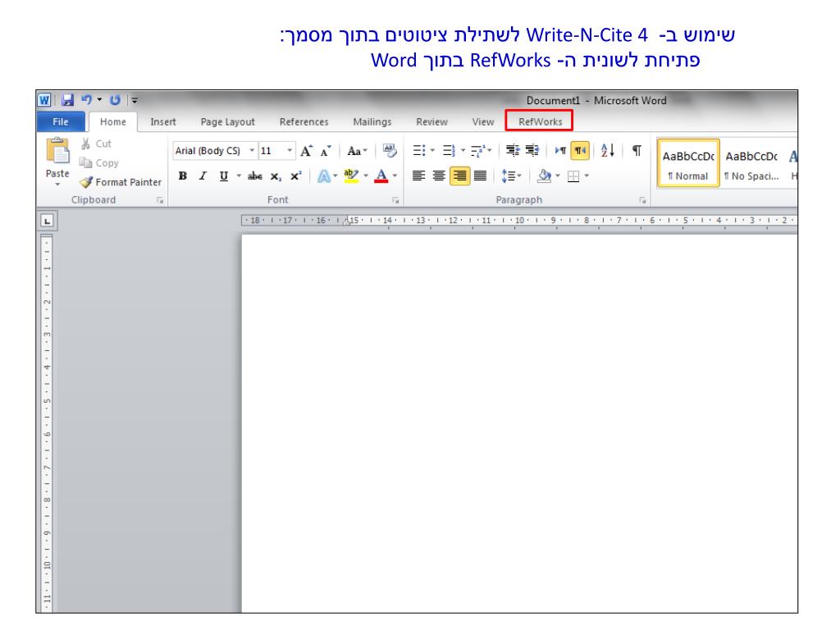Image resolution: width=840 pixels, height=630 pixels.
Task: Apply red font color
Action: [x=381, y=176]
